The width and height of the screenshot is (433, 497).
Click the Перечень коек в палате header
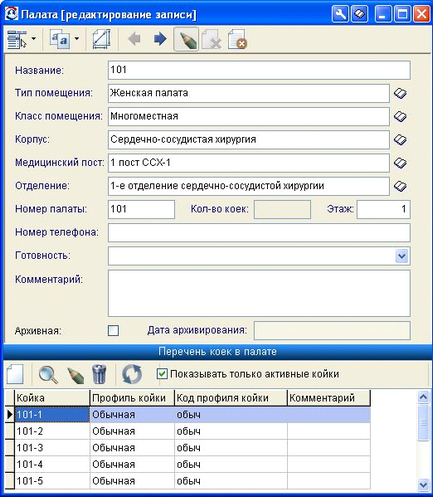217,352
